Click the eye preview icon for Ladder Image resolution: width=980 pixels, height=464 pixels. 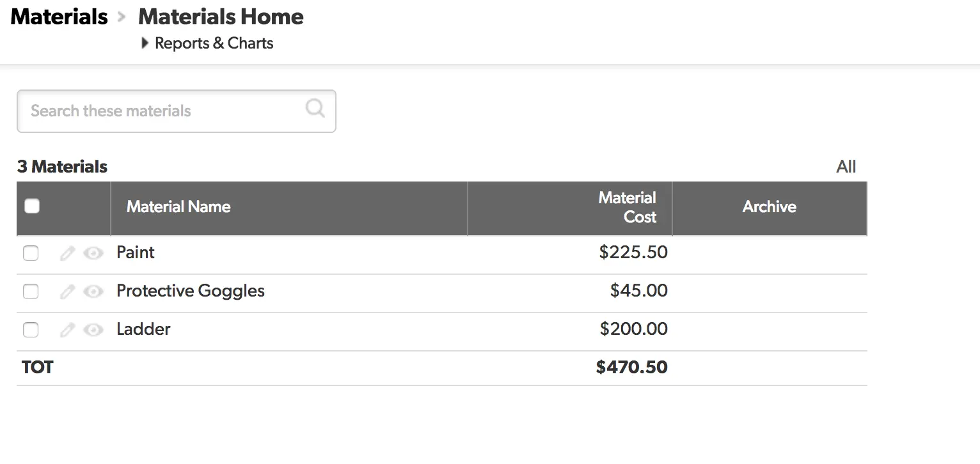[93, 330]
